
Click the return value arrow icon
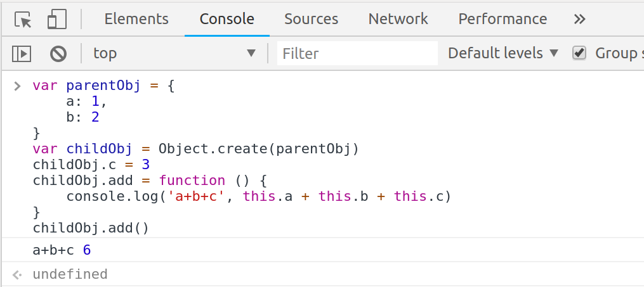coord(17,275)
